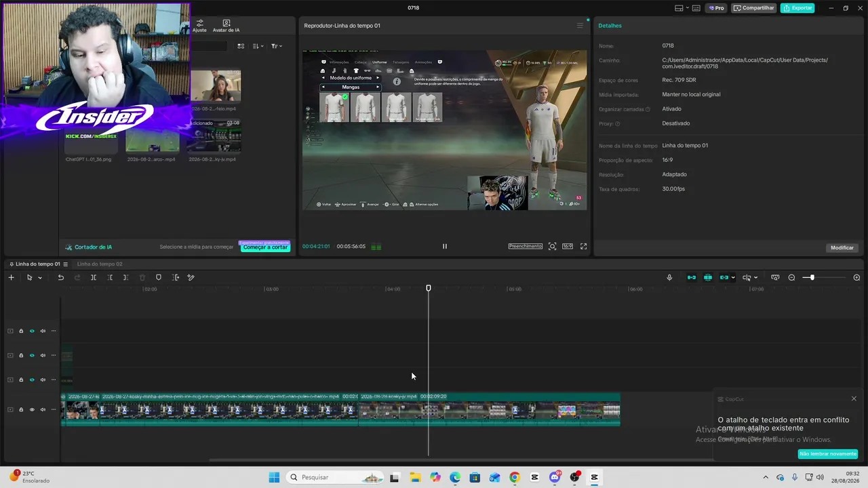Pause the video playback
Screen dimensions: 868x488
click(445, 246)
